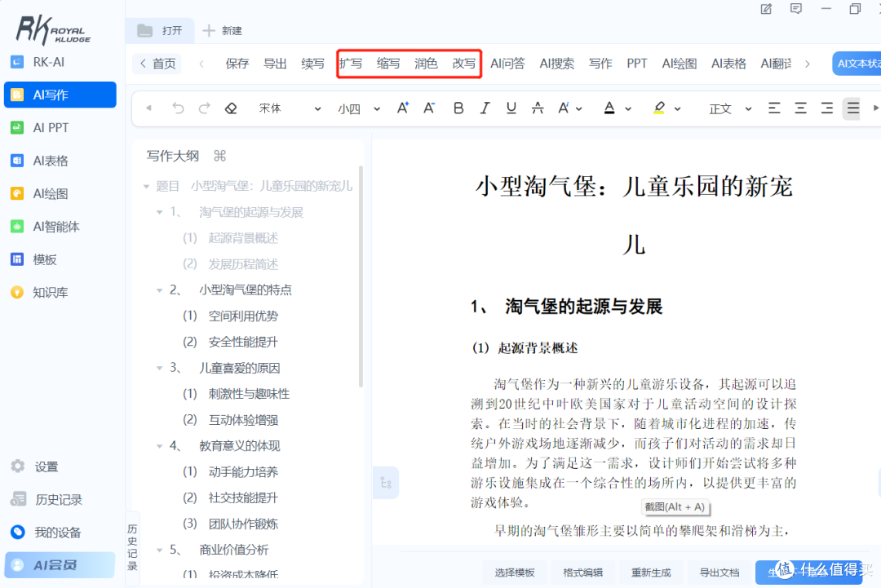Click the 重新生成 button

651,573
